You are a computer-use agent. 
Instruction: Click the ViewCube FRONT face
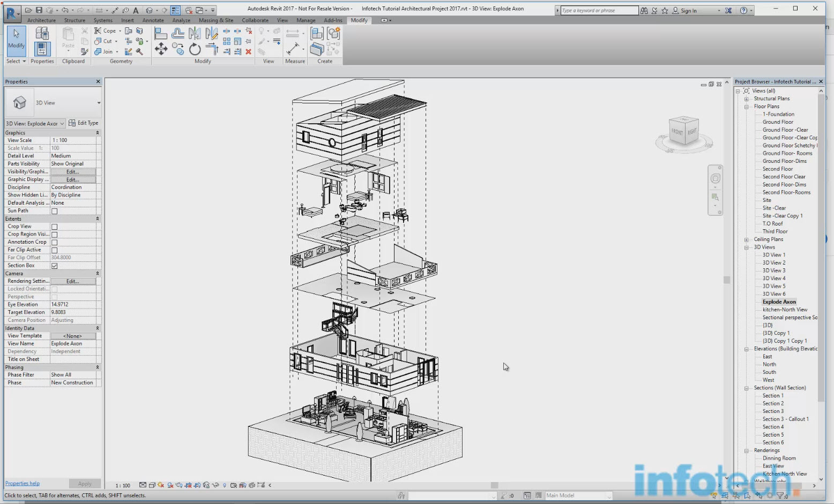(677, 132)
